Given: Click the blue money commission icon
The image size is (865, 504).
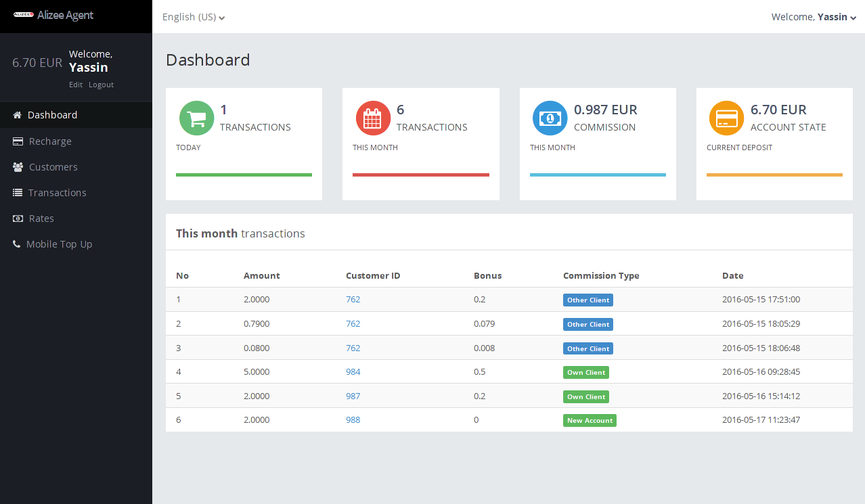Looking at the screenshot, I should 550,118.
